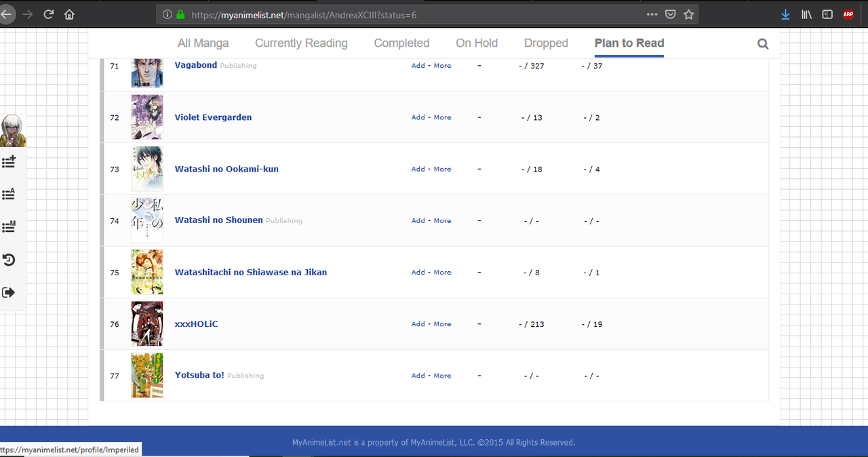Click Vagabond cover thumbnail
868x457 pixels.
(147, 73)
